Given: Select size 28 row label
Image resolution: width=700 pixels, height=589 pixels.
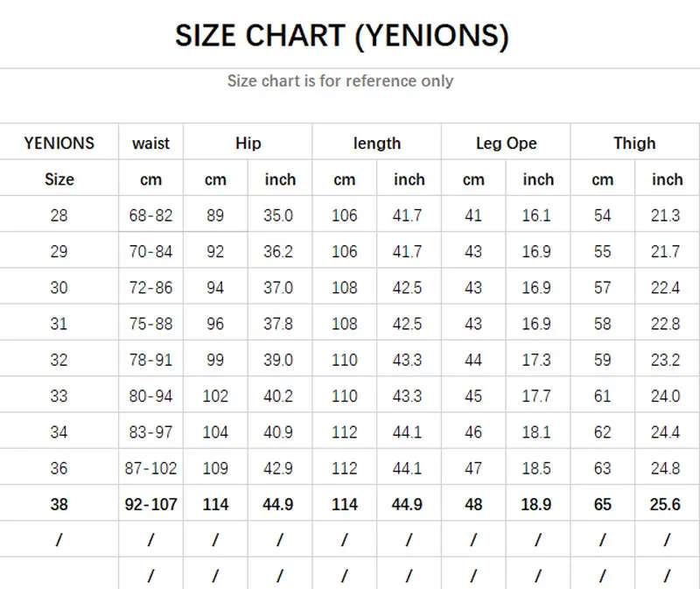Looking at the screenshot, I should click(59, 215).
